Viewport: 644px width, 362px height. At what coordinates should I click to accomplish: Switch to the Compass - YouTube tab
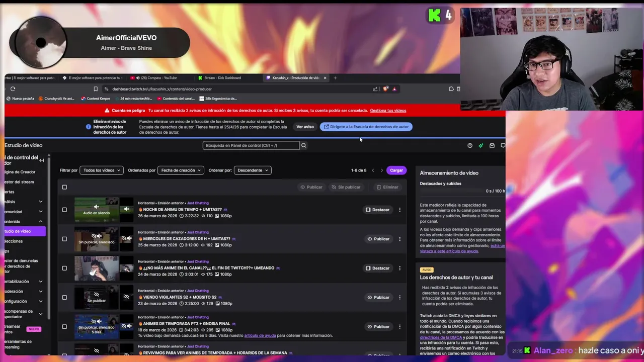158,78
